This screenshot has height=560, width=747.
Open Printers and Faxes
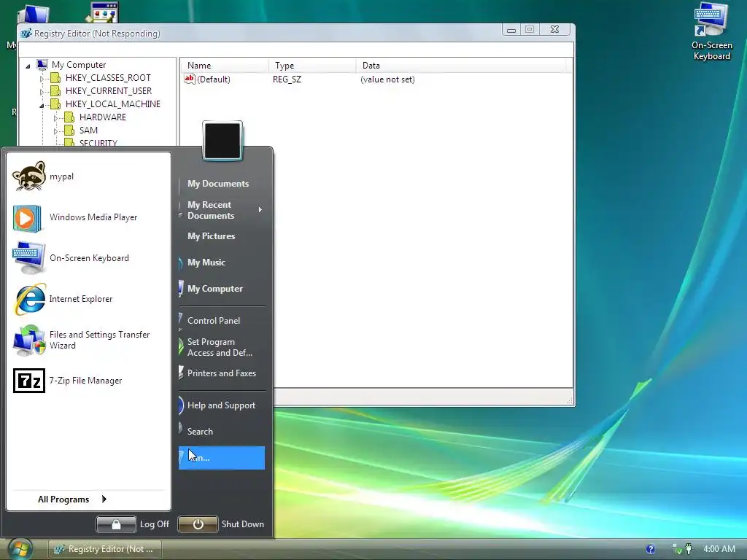click(222, 373)
